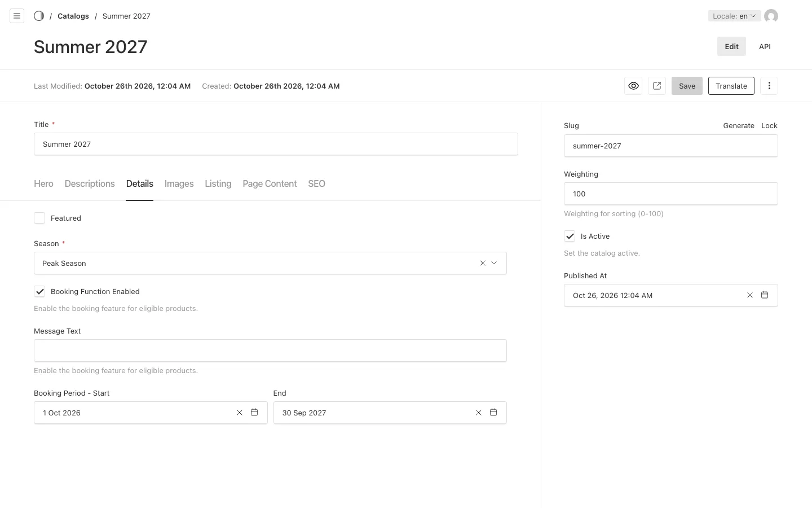Viewport: 812px width, 508px height.
Task: Navigate to Catalogs breadcrumb
Action: pyautogui.click(x=73, y=16)
